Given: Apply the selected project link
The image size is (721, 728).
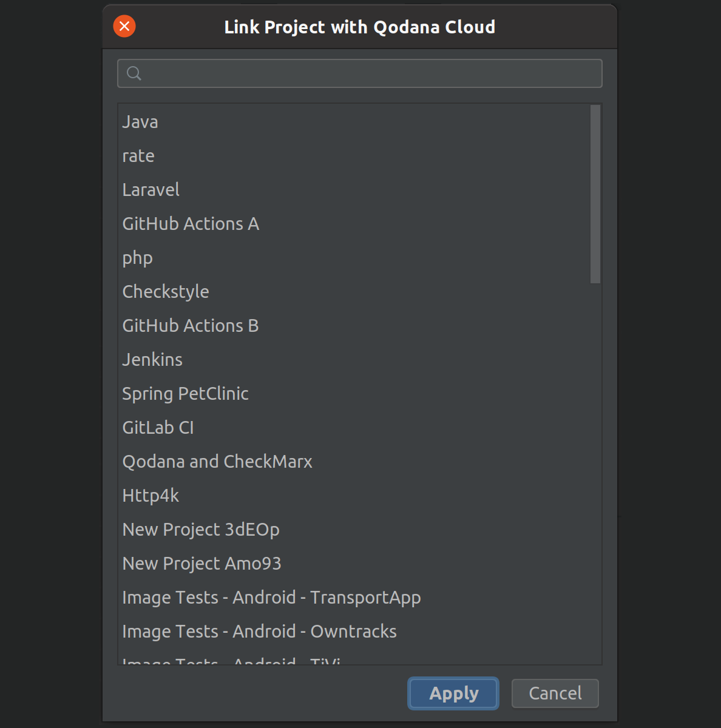Looking at the screenshot, I should pos(453,693).
